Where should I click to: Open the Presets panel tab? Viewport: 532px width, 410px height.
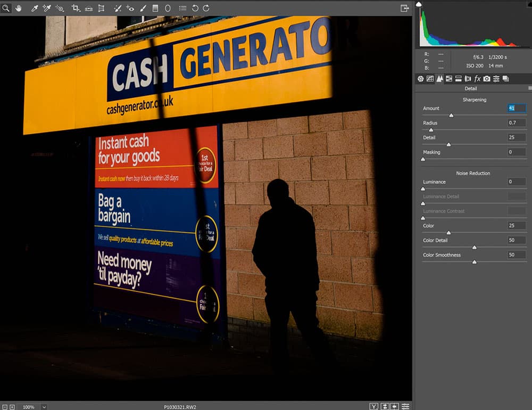coord(496,79)
